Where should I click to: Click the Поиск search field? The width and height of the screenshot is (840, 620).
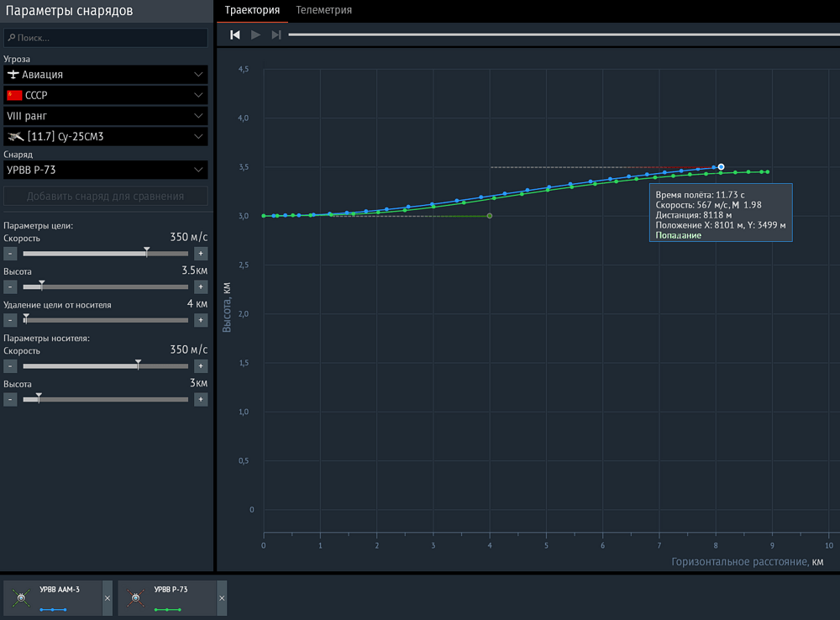106,38
